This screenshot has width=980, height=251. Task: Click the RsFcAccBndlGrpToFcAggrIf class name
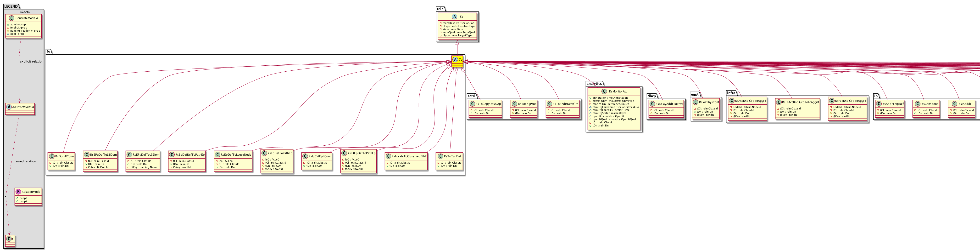800,102
